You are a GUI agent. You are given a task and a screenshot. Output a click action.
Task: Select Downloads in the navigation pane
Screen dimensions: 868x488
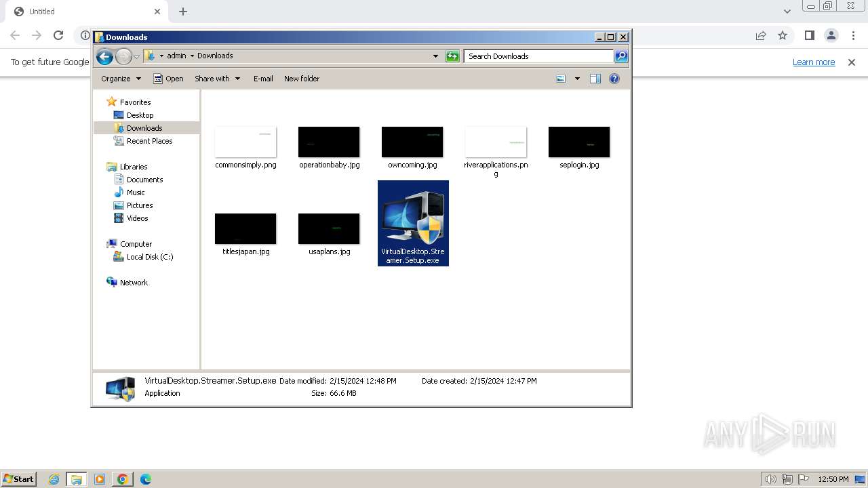(144, 128)
